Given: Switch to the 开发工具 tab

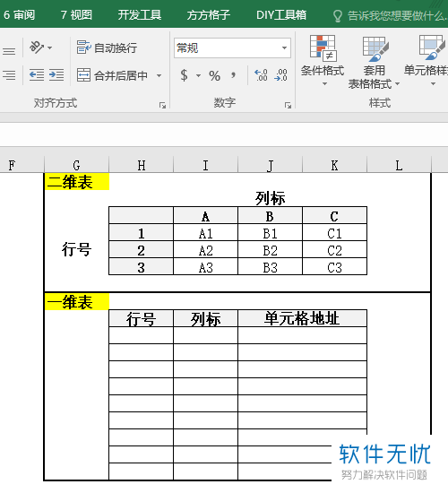Looking at the screenshot, I should [140, 14].
